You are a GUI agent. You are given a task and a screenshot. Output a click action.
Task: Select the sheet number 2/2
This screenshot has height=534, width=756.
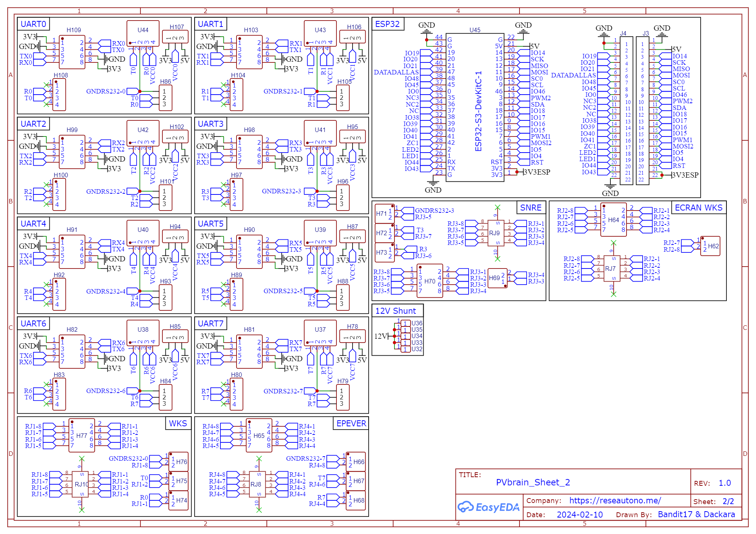pyautogui.click(x=728, y=501)
